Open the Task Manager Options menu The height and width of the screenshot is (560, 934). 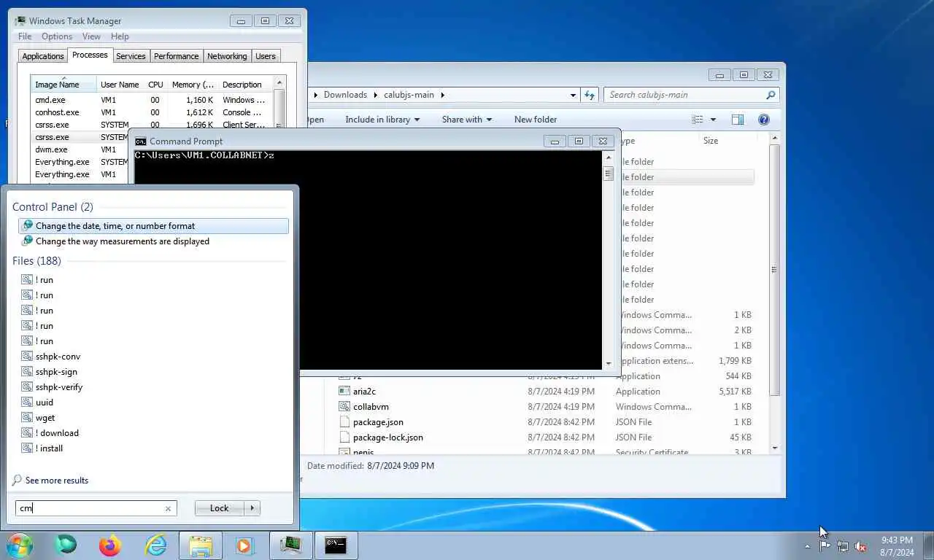click(57, 36)
